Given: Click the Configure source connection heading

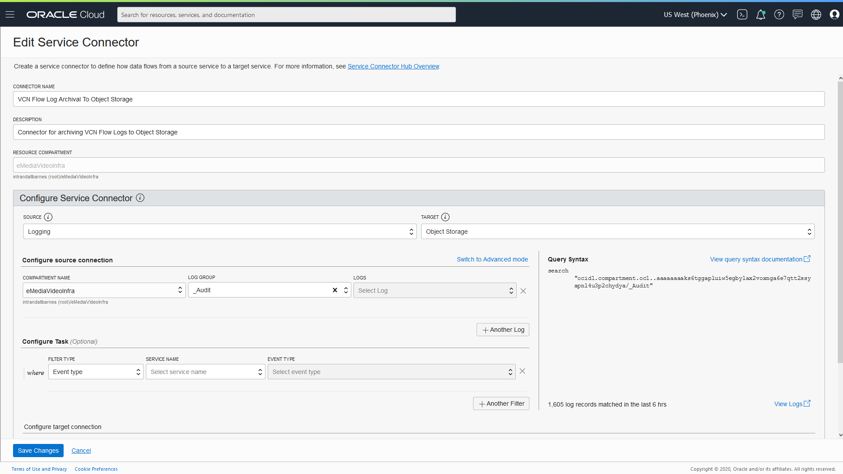Looking at the screenshot, I should click(x=67, y=260).
